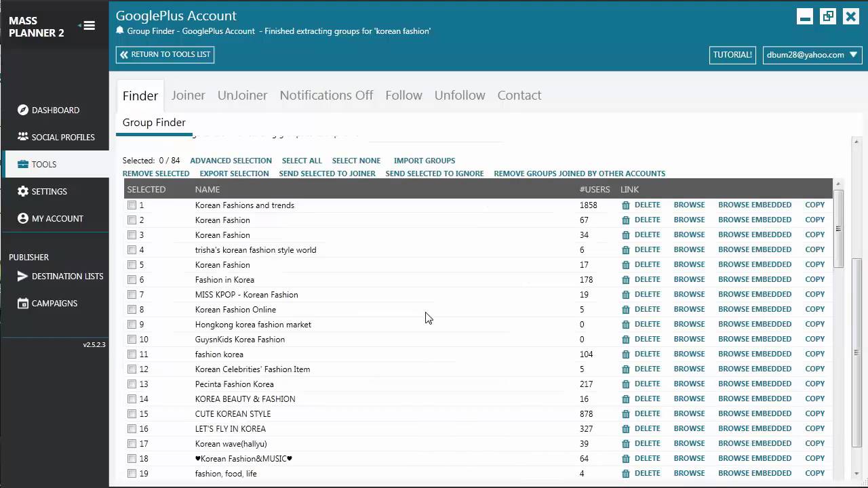Click trash icon for KOREA BEAUTY & FASHION

coord(626,399)
